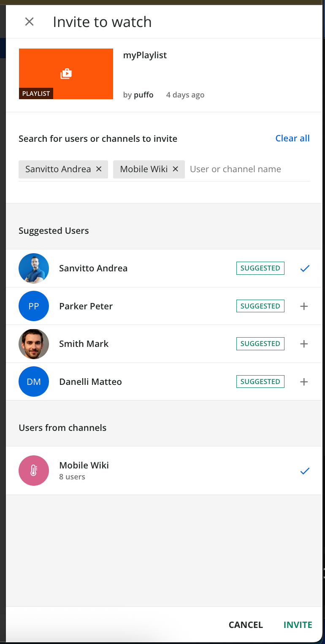Screen dimensions: 325x644
Task: Deselect Sanvitto Andrea using the checkmark
Action: pos(304,268)
